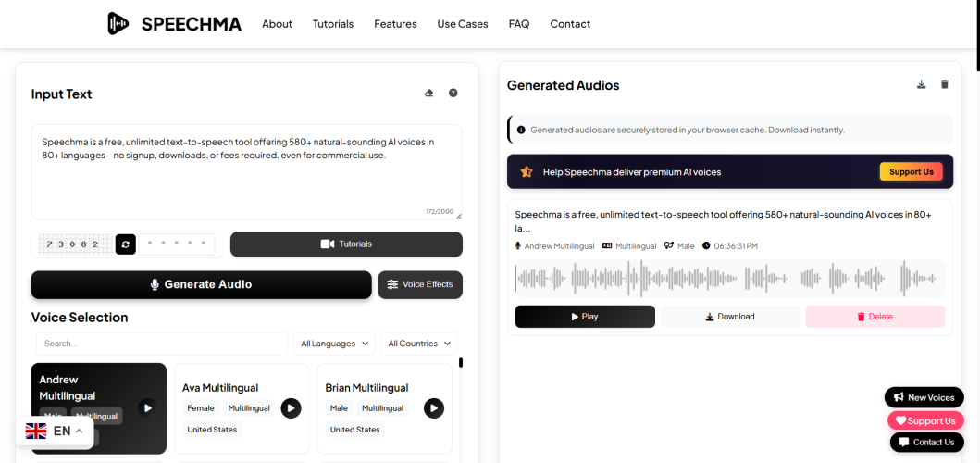Click the Speechma logo

click(x=174, y=24)
